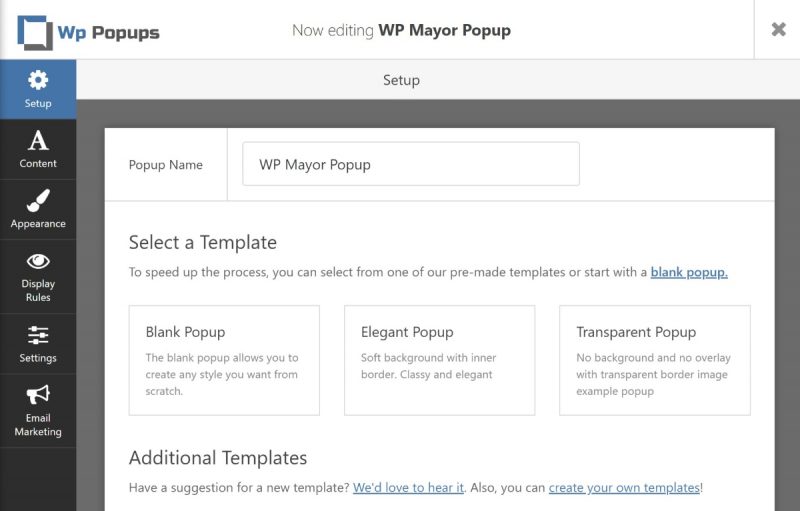Image resolution: width=800 pixels, height=511 pixels.
Task: Click the "Setup" page header text
Action: pyautogui.click(x=402, y=80)
